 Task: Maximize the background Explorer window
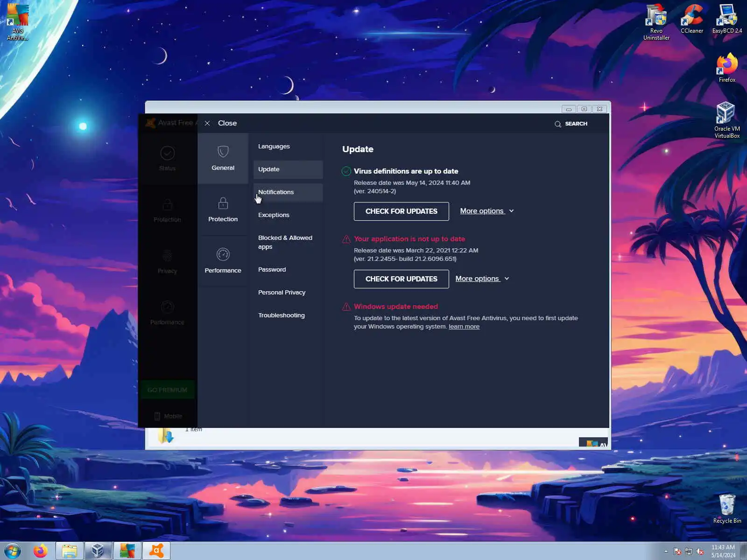click(x=584, y=109)
